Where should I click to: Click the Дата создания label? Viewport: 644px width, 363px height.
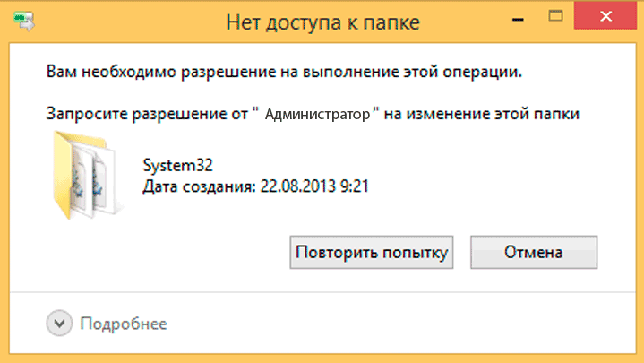[199, 186]
